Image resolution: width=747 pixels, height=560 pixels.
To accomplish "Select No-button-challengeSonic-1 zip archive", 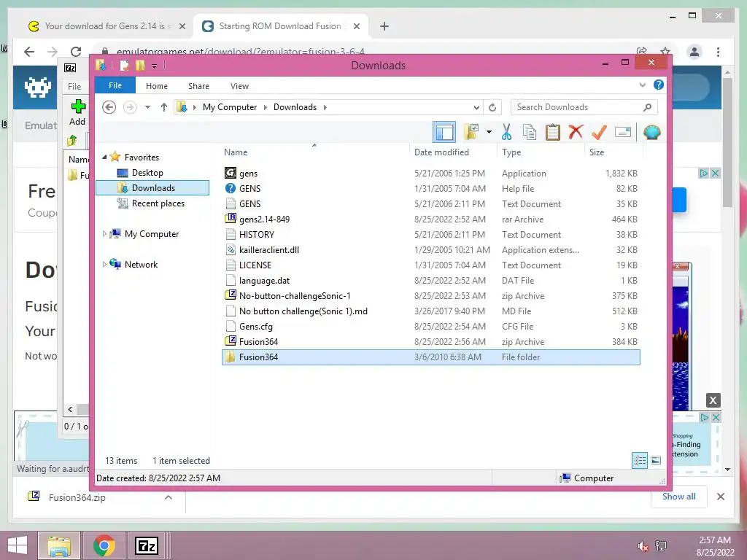I will (430, 296).
